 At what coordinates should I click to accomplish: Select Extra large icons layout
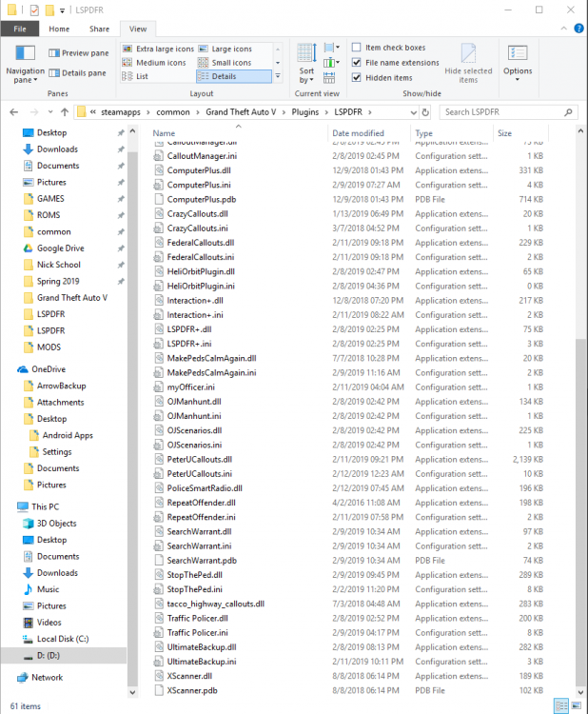point(158,49)
